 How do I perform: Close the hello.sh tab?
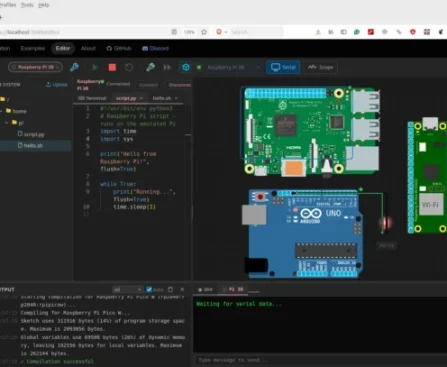click(176, 98)
